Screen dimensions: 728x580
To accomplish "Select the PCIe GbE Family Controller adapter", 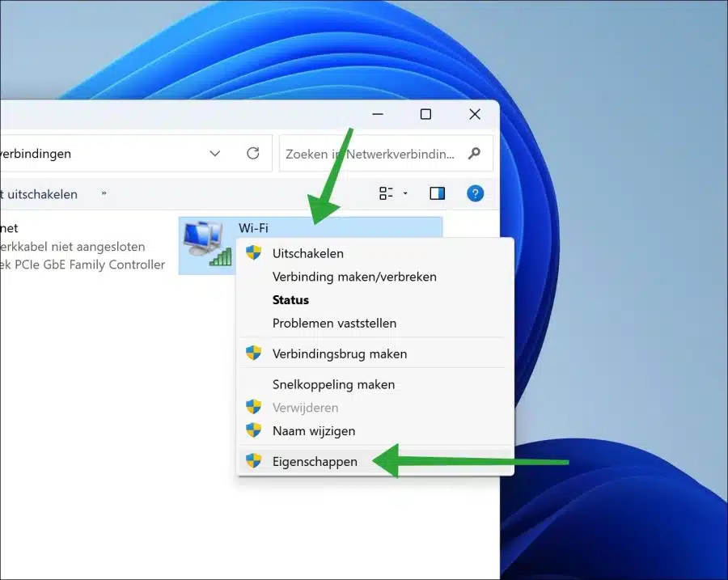I will 83,265.
